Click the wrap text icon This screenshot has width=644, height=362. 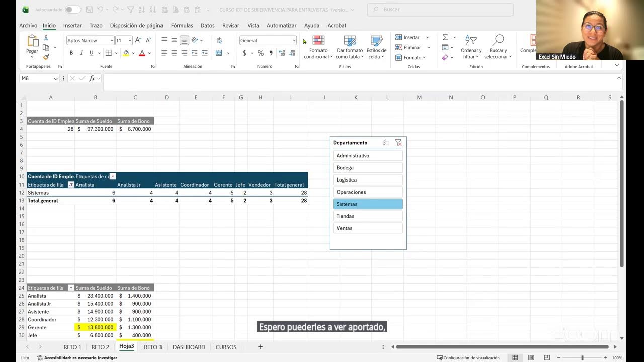[x=219, y=40]
